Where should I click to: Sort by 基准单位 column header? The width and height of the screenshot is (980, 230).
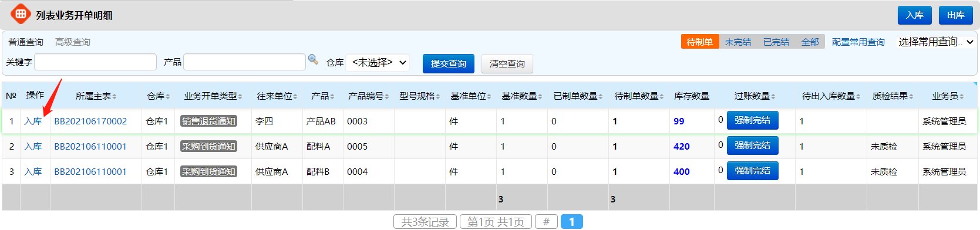click(x=470, y=96)
